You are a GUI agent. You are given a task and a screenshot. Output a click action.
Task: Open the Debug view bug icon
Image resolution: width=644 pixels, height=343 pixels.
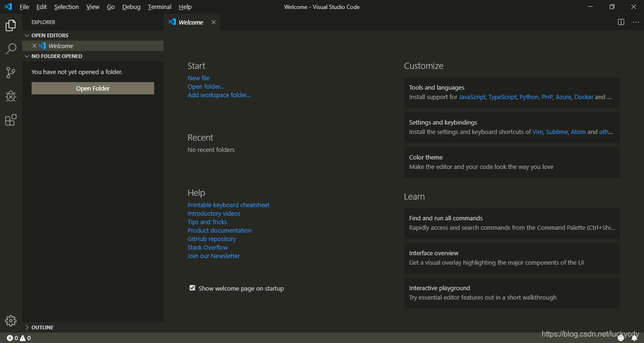click(x=11, y=96)
